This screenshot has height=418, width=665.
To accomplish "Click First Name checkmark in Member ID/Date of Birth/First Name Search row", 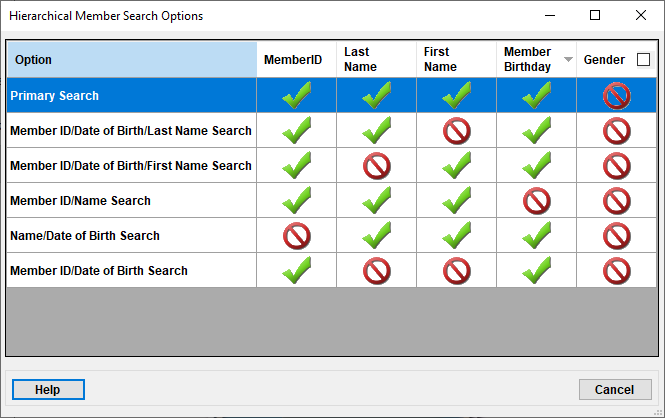I will point(456,165).
